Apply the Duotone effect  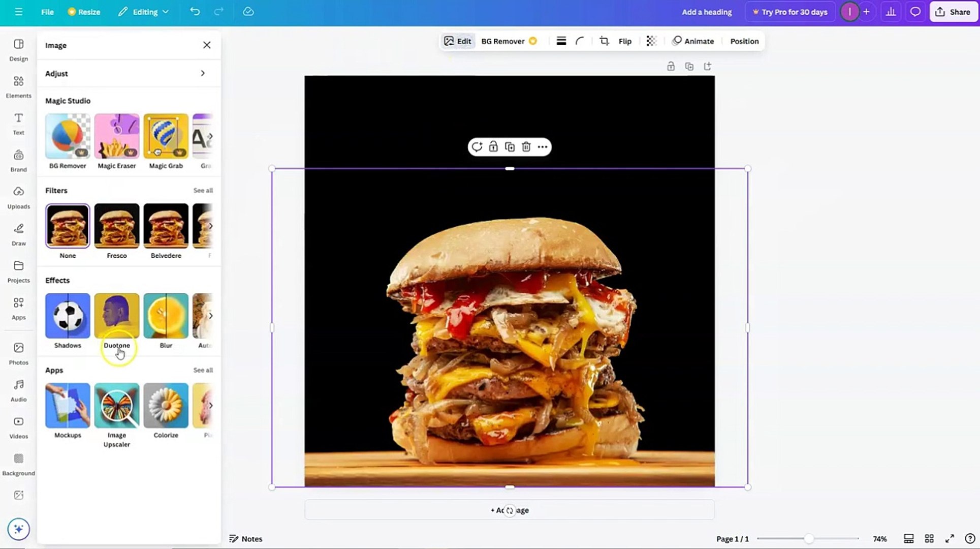point(116,316)
